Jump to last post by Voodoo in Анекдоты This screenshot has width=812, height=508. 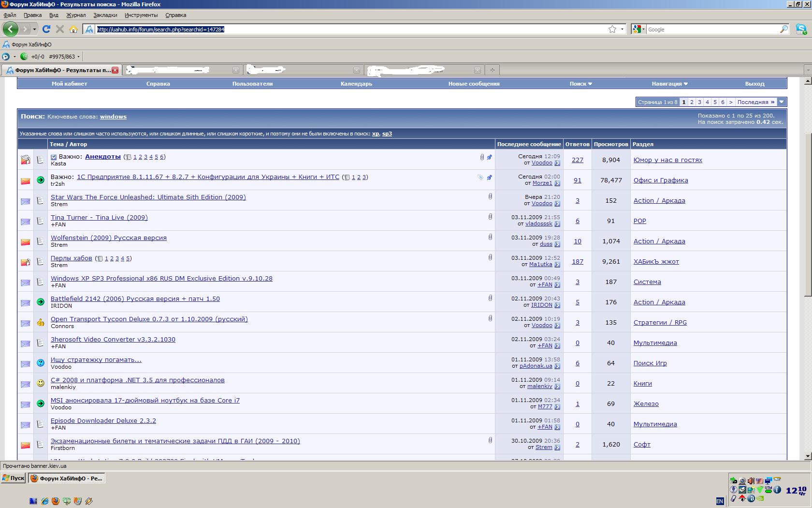coord(557,163)
